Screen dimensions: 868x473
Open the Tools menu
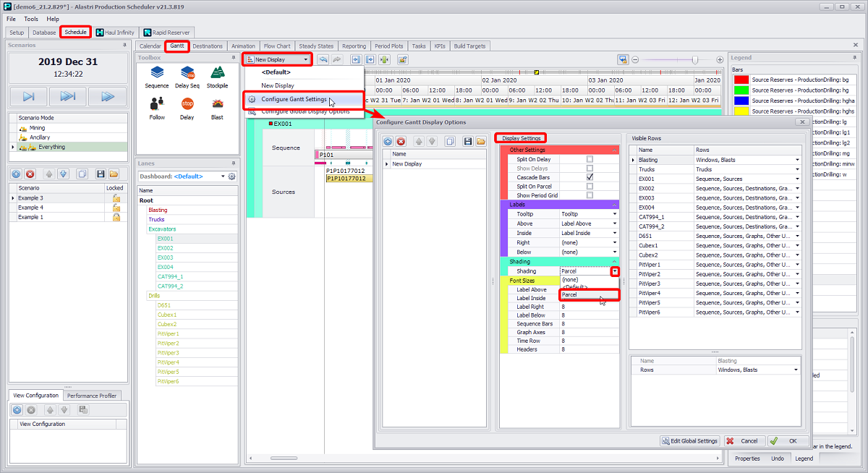tap(31, 19)
